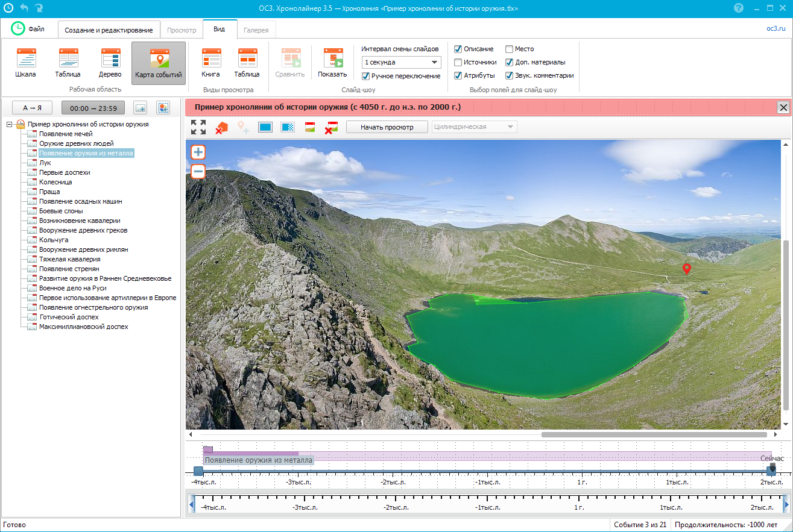Click the red location marker on panorama
Image resolution: width=793 pixels, height=532 pixels.
686,269
